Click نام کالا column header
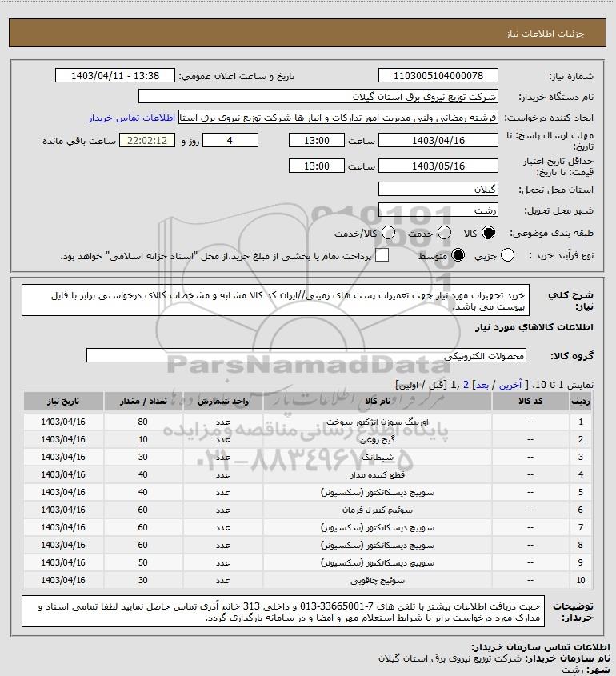616x676 pixels. click(377, 401)
